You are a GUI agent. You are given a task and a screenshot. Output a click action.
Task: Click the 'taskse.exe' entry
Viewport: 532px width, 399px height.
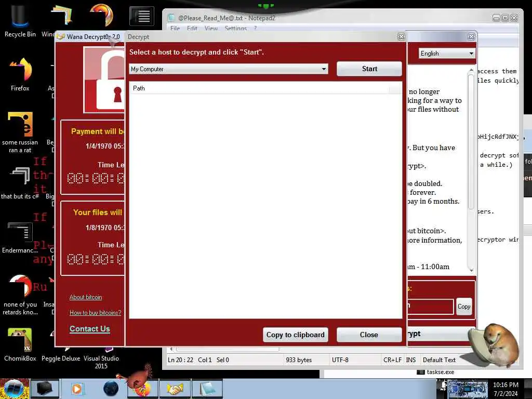[436, 372]
